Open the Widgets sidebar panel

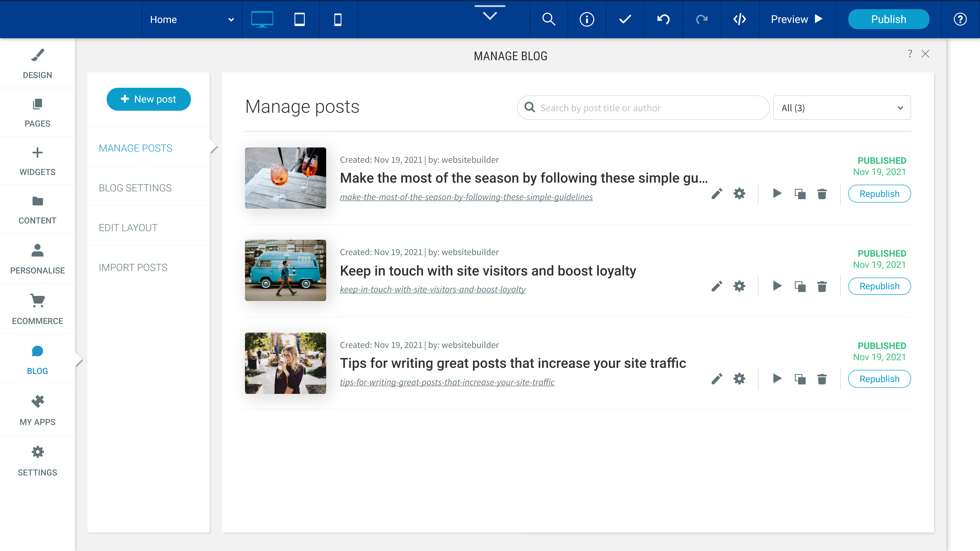point(37,161)
